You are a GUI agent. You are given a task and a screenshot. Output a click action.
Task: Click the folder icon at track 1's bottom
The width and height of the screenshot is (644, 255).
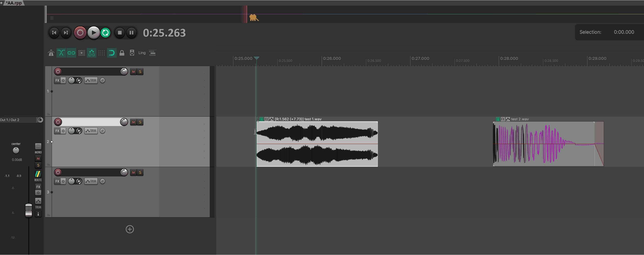click(x=49, y=114)
